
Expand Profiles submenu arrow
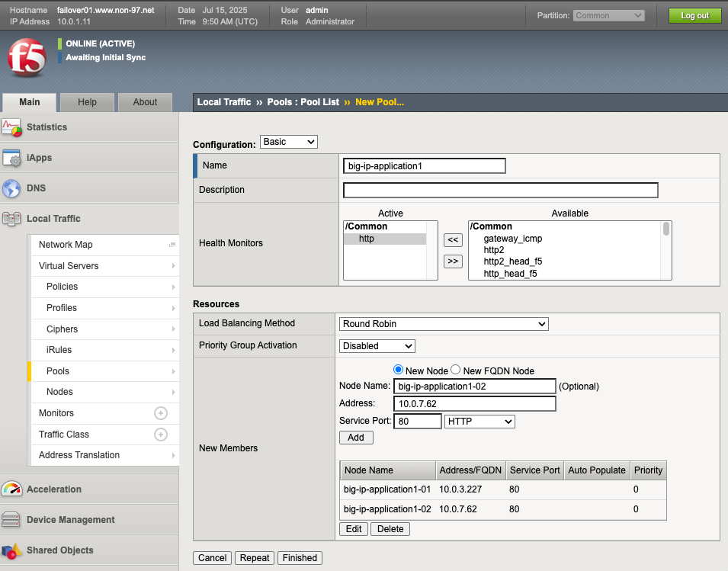pyautogui.click(x=173, y=308)
